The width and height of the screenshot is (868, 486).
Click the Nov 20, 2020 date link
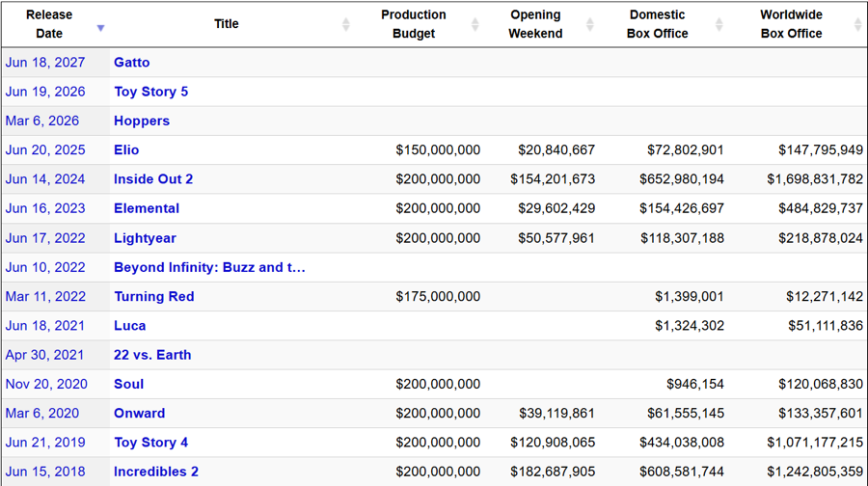[46, 384]
